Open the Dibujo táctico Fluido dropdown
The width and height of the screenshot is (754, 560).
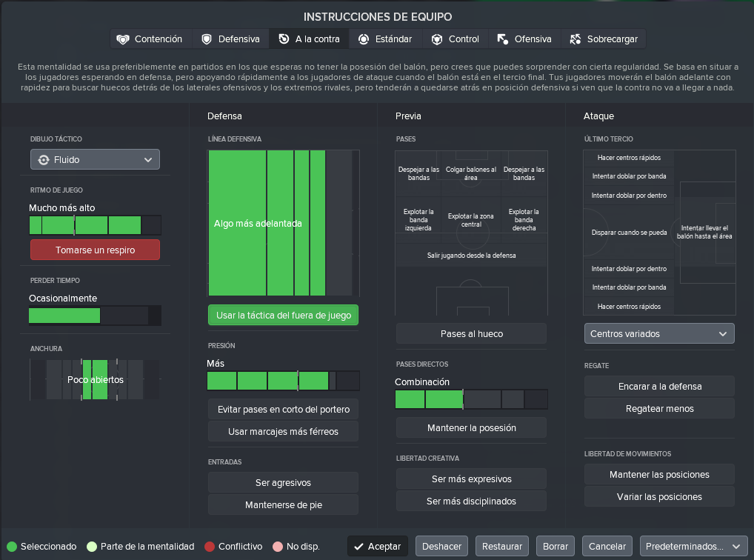point(96,159)
